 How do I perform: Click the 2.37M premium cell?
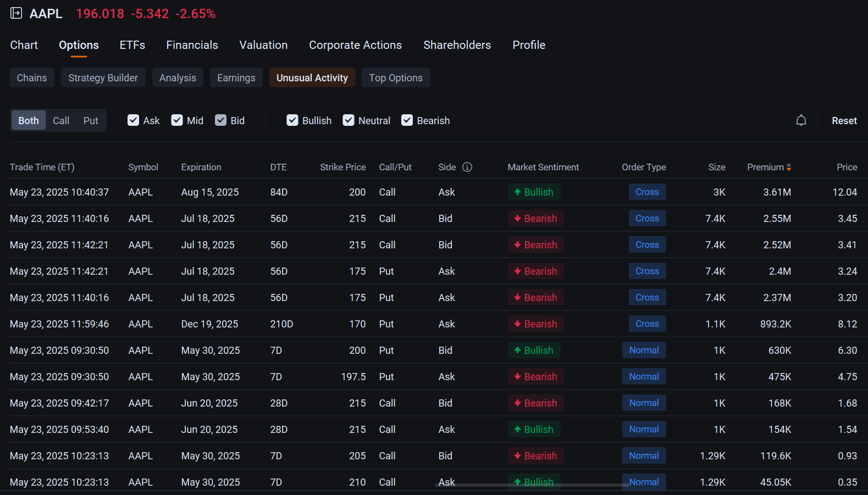coord(777,297)
